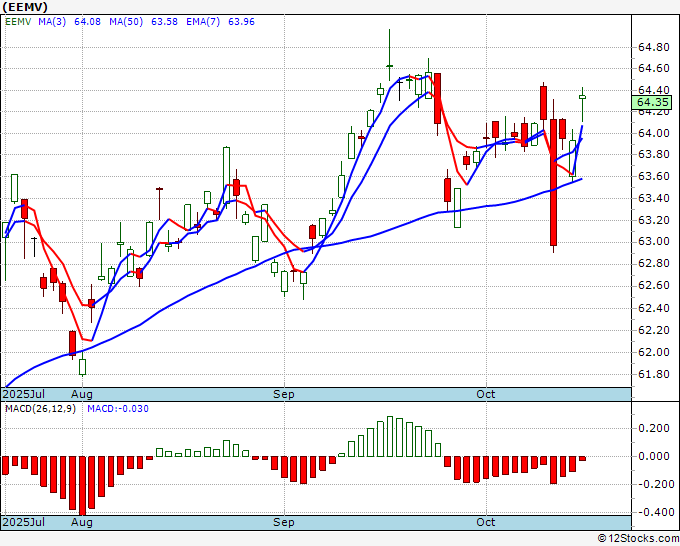The height and width of the screenshot is (546, 680).
Task: Click the 64.60 price axis label
Action: click(x=654, y=69)
